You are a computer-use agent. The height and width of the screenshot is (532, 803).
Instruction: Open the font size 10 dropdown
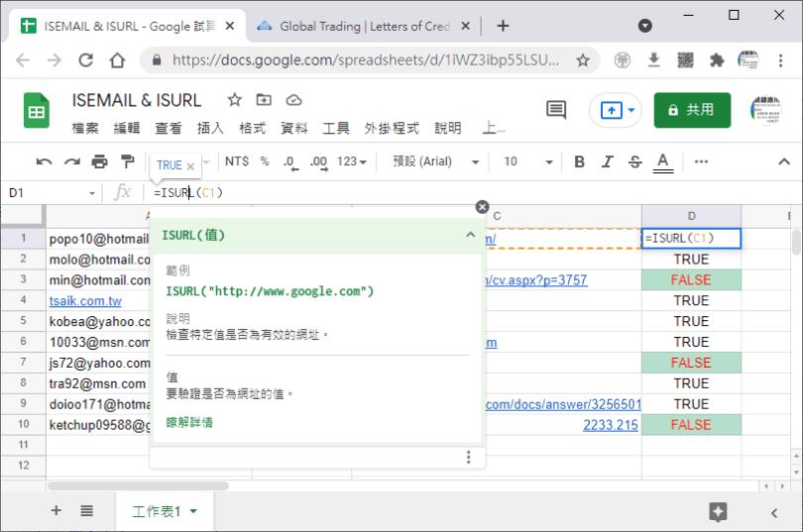(528, 161)
